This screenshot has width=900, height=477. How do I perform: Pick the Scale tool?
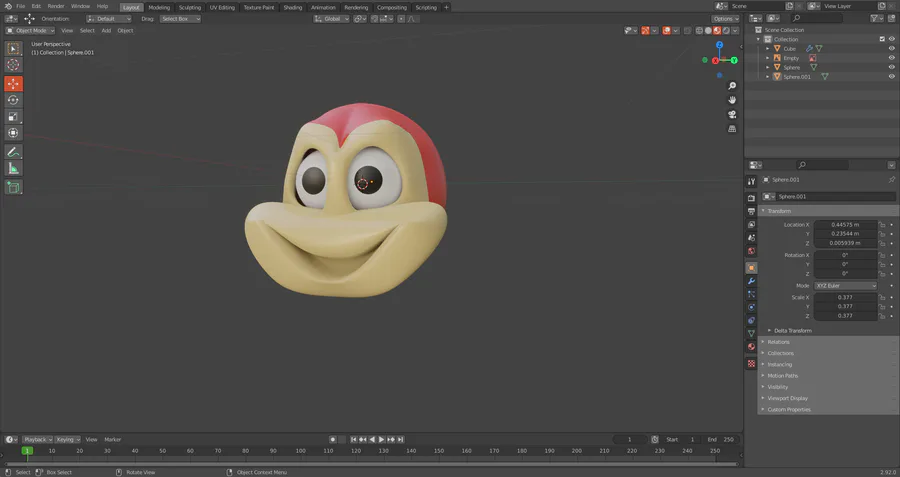tap(13, 117)
